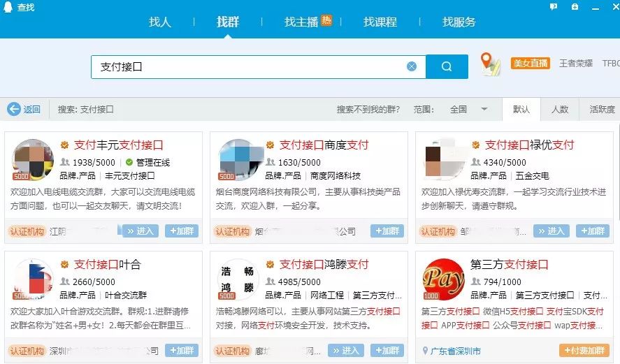Enter the 支付接口禄优支付 group via 进入
Image resolution: width=620 pixels, height=364 pixels.
click(551, 231)
